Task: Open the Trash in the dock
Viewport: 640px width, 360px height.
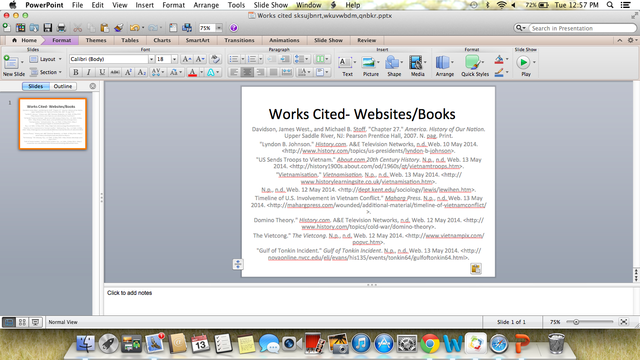Action: pos(556,343)
